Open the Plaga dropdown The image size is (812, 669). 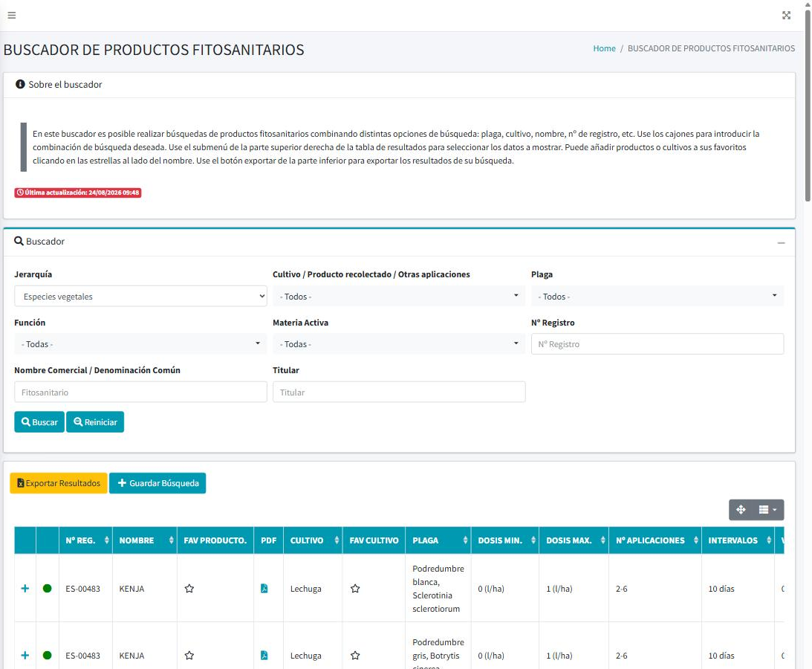[657, 297]
